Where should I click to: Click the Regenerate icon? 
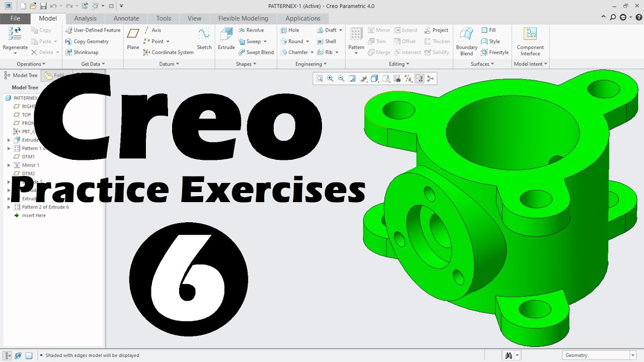tap(15, 34)
